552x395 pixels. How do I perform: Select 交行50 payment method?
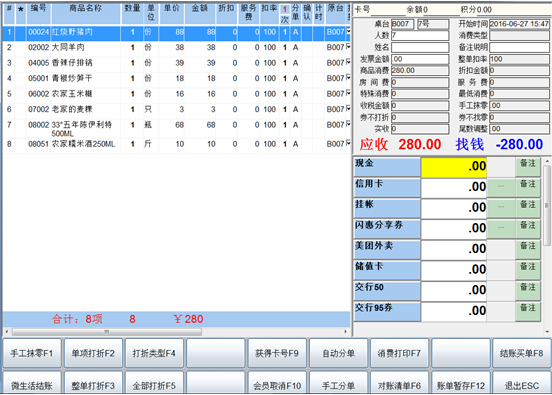(387, 291)
